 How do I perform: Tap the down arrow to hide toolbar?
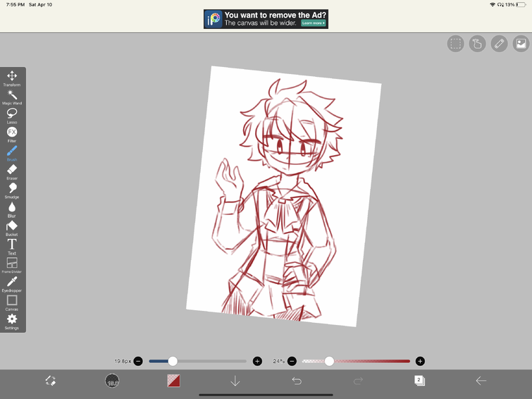(x=235, y=381)
